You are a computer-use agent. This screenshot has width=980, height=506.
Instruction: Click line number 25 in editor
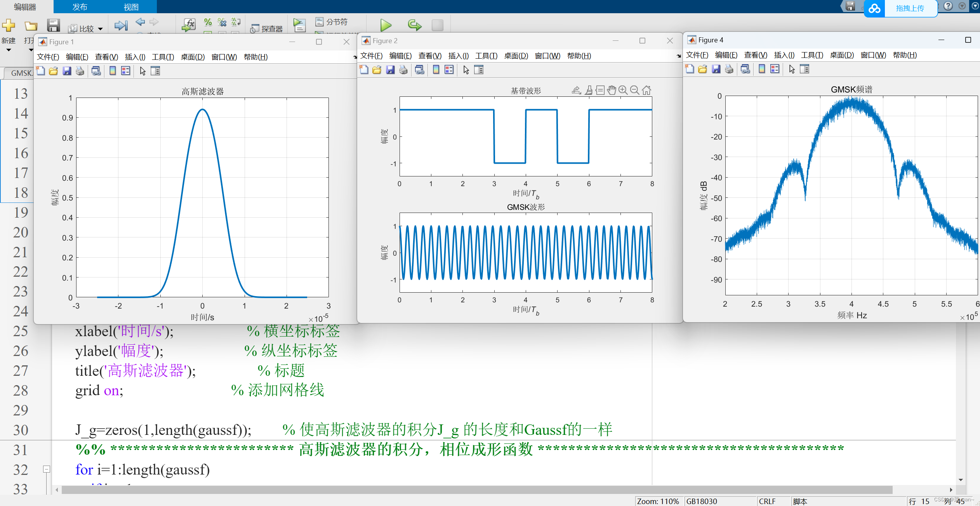21,331
